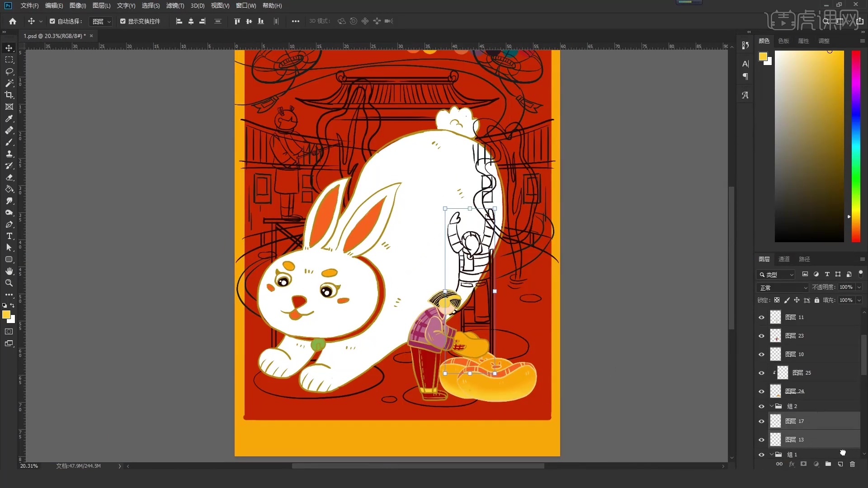Image resolution: width=868 pixels, height=488 pixels.
Task: Select the Frame tool
Action: tap(9, 107)
